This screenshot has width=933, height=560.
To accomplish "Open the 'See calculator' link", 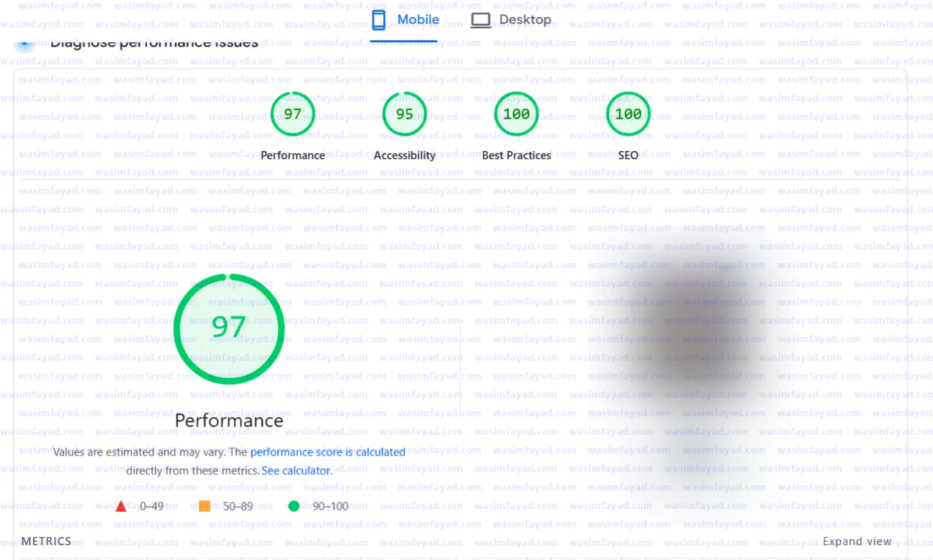I will click(x=296, y=470).
